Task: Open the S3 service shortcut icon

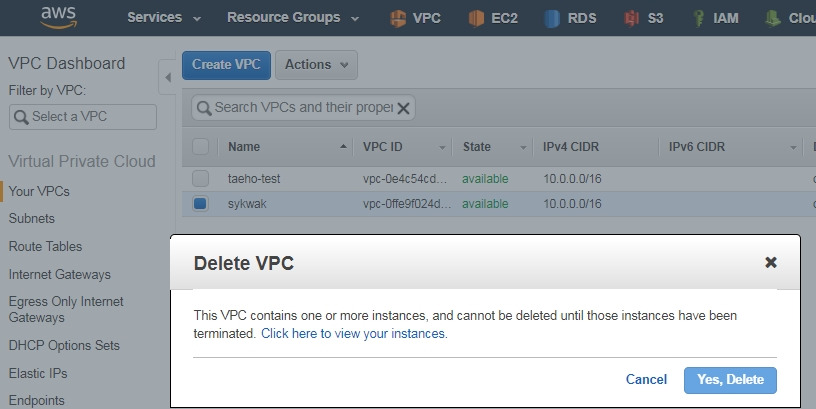Action: [x=631, y=18]
